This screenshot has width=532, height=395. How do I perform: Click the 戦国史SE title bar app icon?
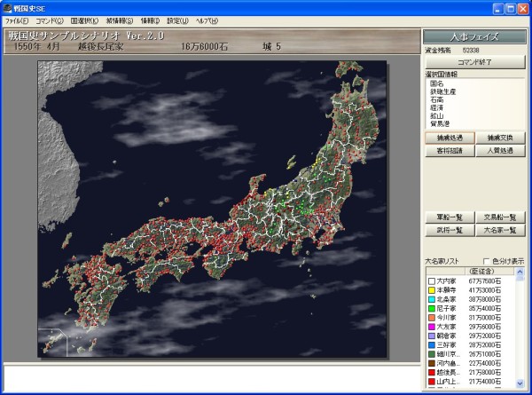pos(7,8)
